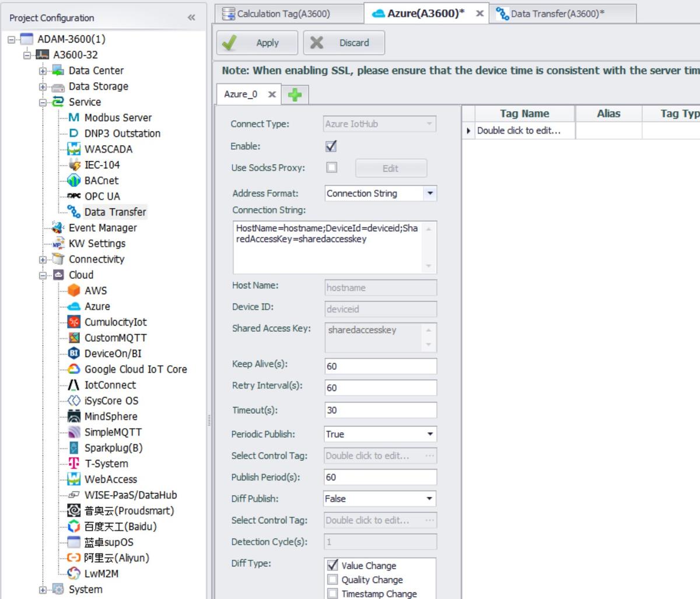700x599 pixels.
Task: Expand the Connectivity node
Action: (x=43, y=260)
